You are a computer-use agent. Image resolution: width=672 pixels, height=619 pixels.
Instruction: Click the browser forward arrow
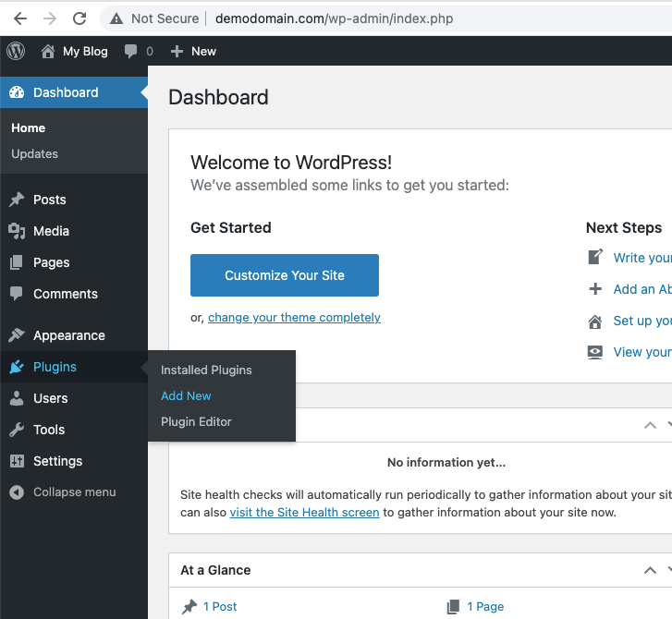[50, 18]
